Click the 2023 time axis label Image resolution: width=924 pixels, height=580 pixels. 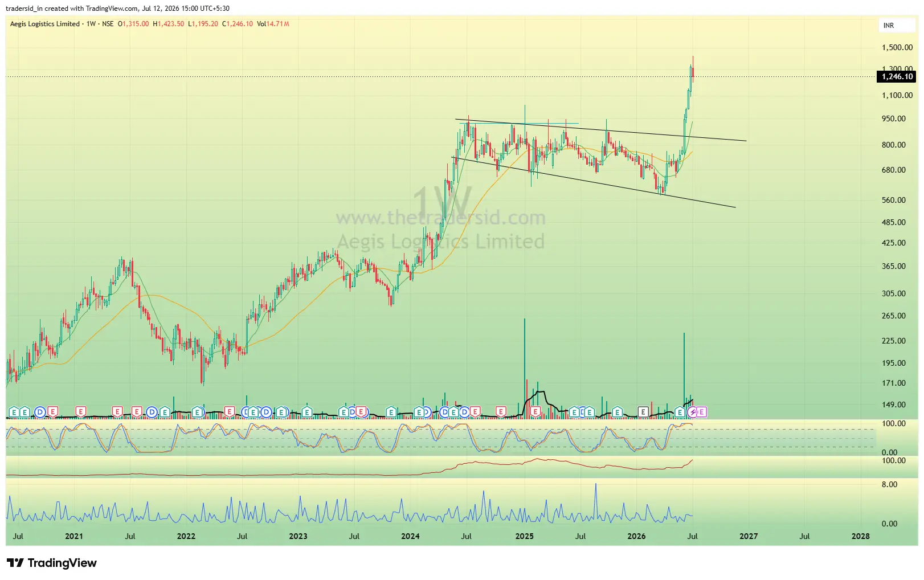(298, 536)
